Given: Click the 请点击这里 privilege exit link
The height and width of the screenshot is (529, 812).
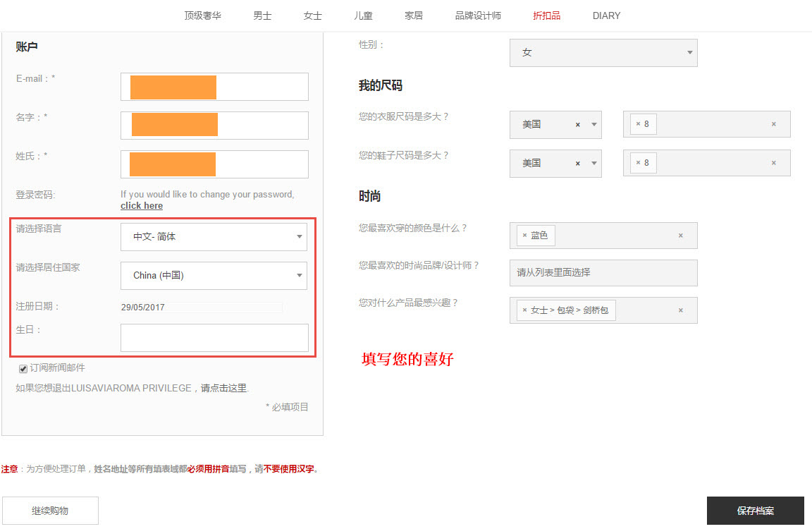Looking at the screenshot, I should (x=223, y=388).
